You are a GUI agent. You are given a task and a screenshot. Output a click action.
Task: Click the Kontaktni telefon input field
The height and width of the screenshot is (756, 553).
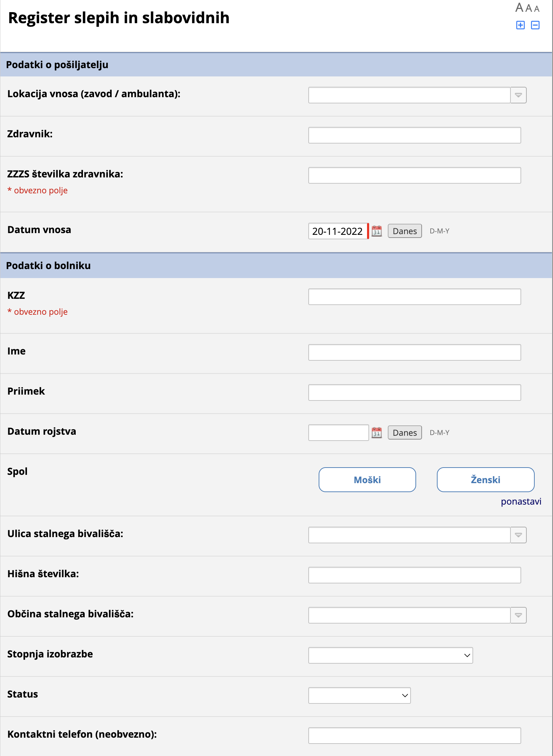click(x=414, y=736)
